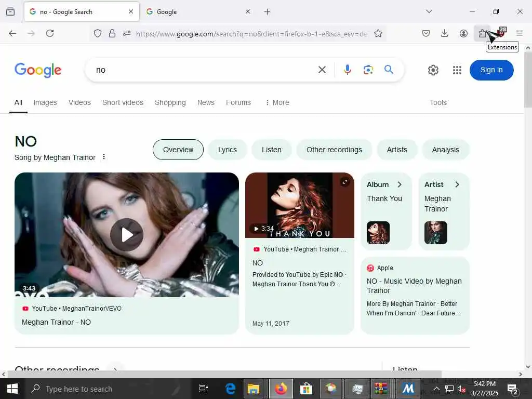Submit search with the magnifier icon

[389, 70]
